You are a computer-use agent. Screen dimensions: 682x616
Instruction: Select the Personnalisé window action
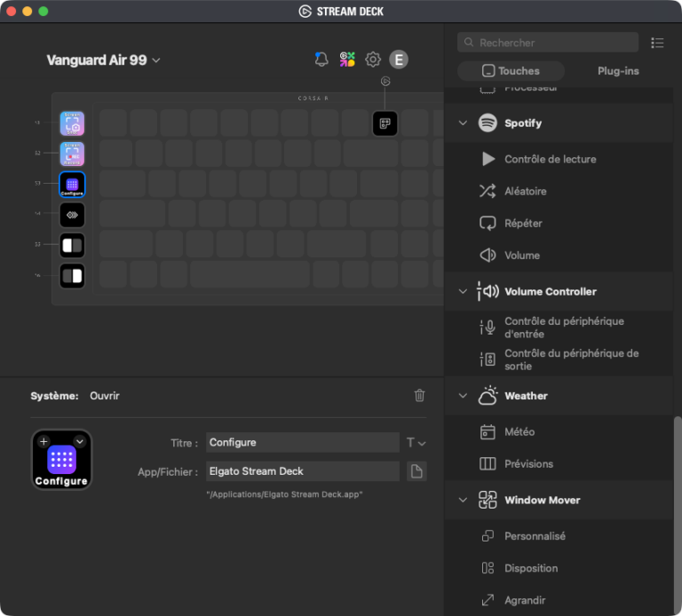[559, 536]
